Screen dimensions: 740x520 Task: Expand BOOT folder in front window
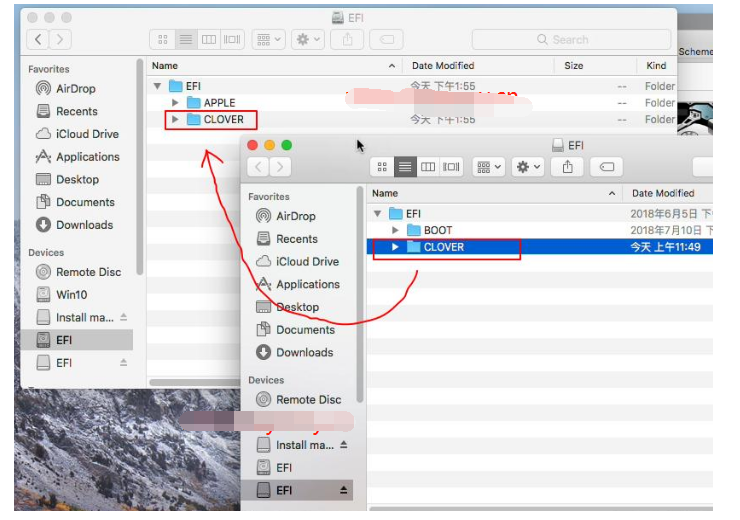tap(395, 230)
